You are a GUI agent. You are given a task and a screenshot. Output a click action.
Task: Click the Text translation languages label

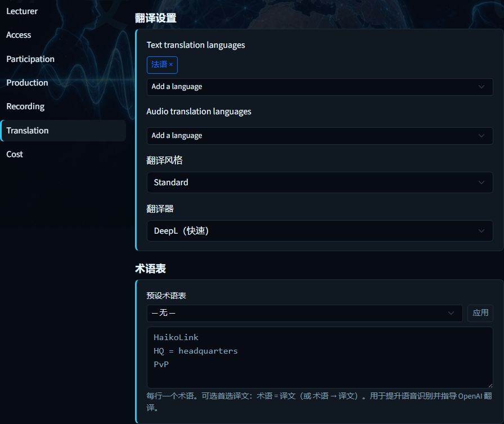196,45
